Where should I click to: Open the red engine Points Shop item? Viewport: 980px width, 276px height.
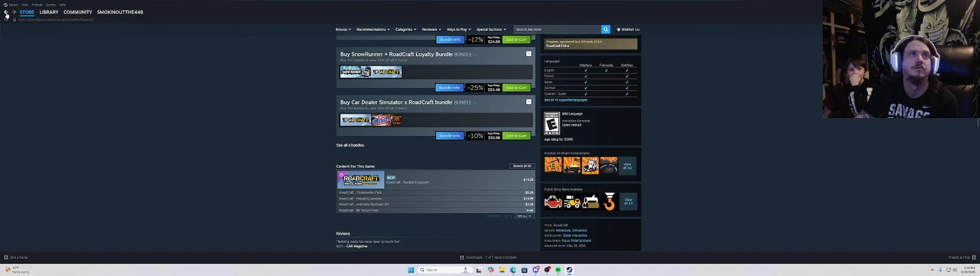(553, 201)
